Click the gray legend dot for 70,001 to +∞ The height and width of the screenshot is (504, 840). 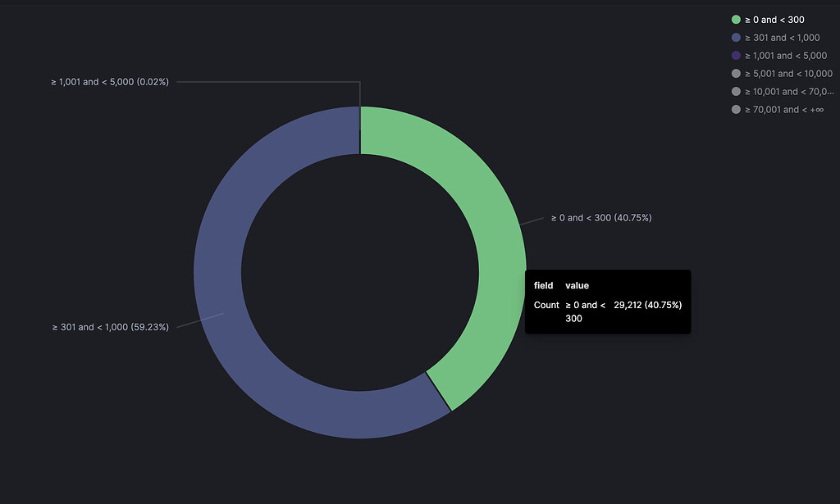[x=736, y=109]
